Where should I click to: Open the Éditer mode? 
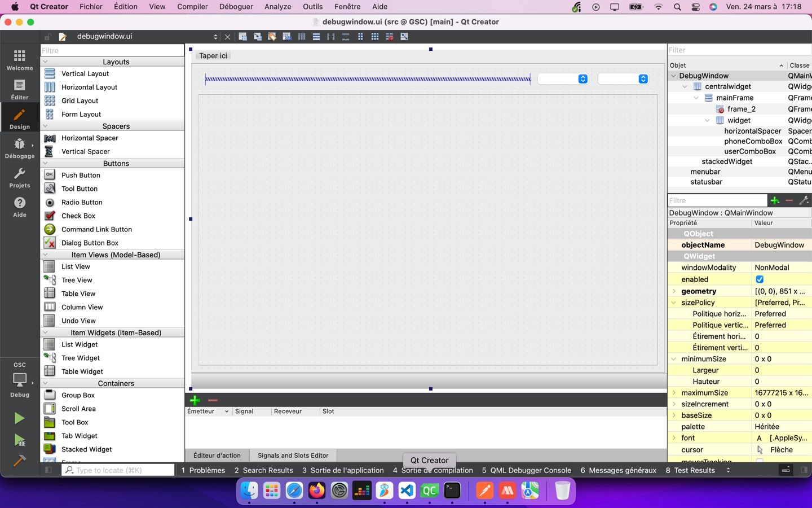pyautogui.click(x=20, y=89)
